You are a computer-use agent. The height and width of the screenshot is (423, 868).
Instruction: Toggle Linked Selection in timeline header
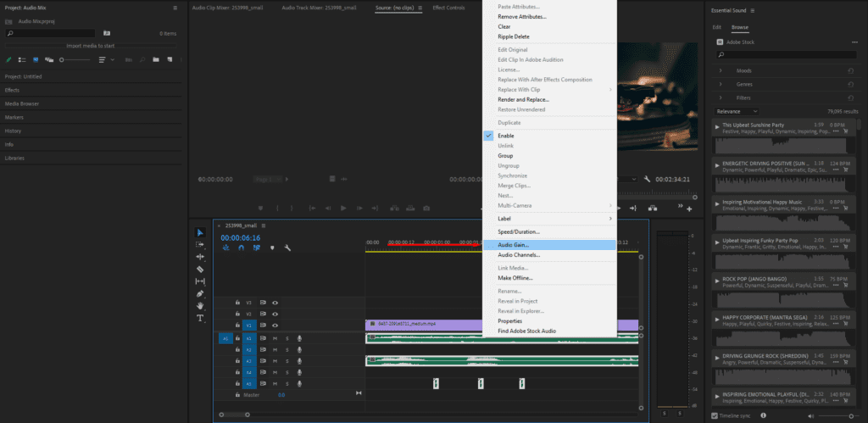[x=256, y=248]
